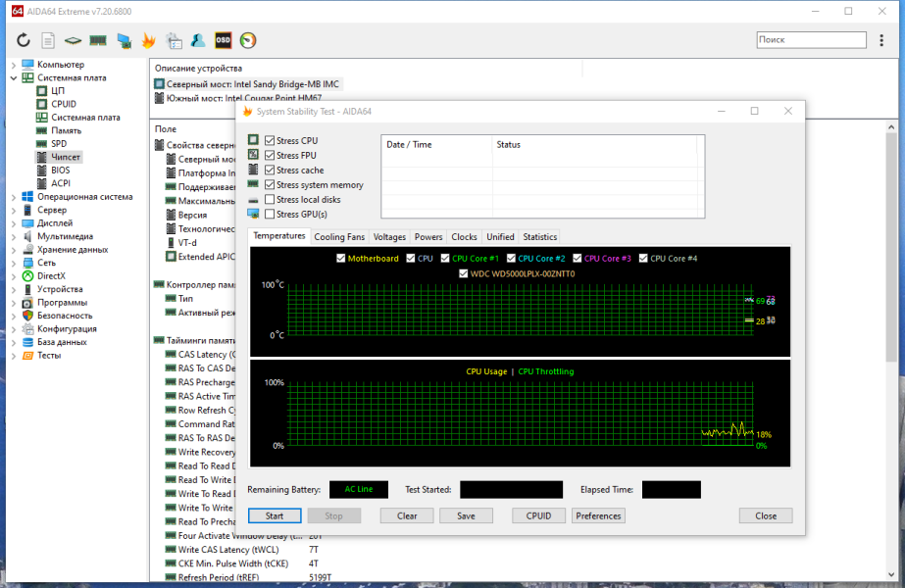Select Чипсет tree item
Image resolution: width=905 pixels, height=588 pixels.
click(66, 157)
